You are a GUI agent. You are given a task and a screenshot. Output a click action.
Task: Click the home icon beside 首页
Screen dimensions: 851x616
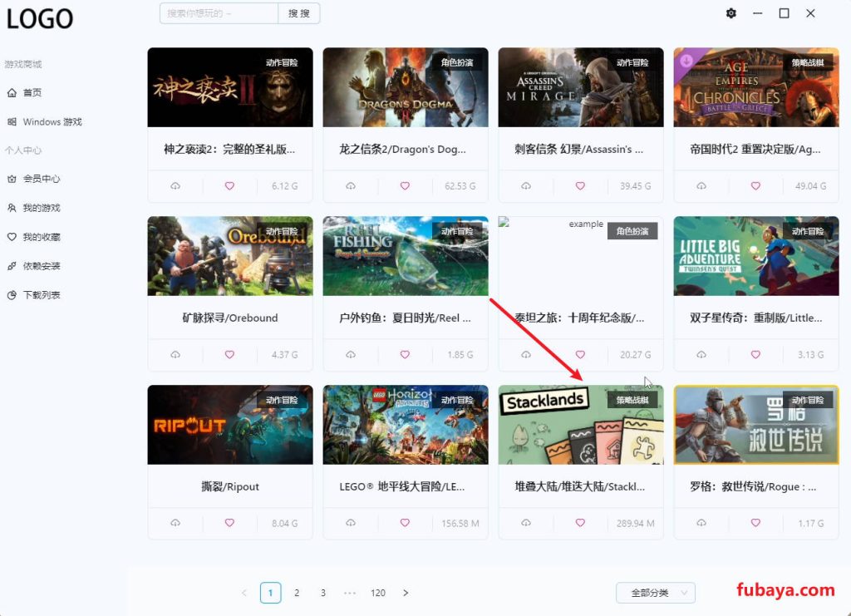click(x=12, y=93)
